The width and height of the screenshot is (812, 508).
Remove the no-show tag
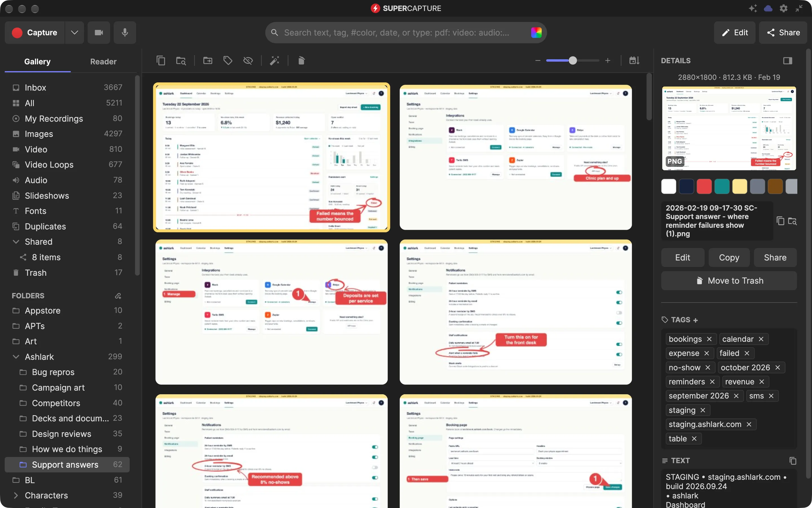coord(708,367)
